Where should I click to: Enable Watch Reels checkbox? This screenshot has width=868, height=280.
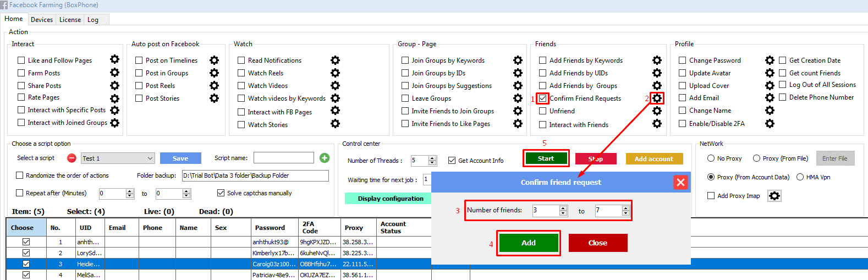pos(241,73)
